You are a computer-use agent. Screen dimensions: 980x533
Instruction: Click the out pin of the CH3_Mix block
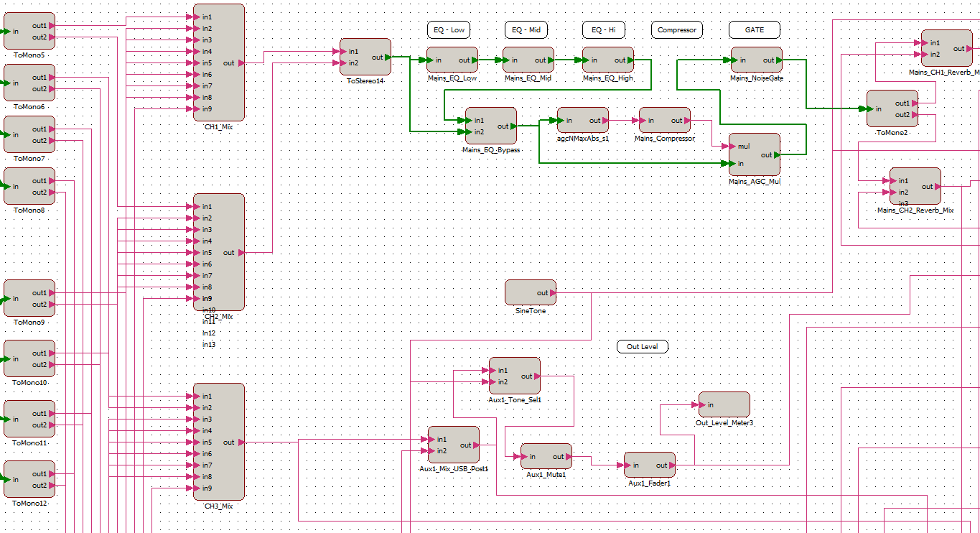tap(241, 442)
